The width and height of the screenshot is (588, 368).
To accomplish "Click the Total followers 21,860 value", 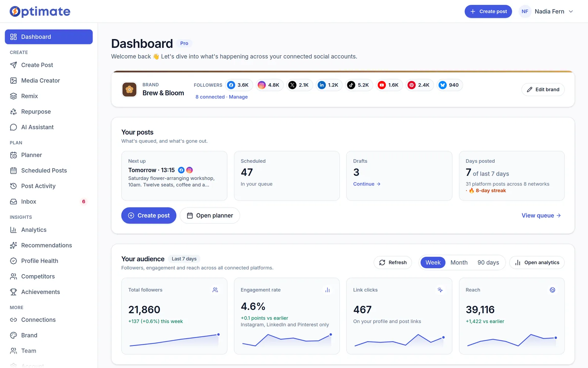I will coord(144,310).
